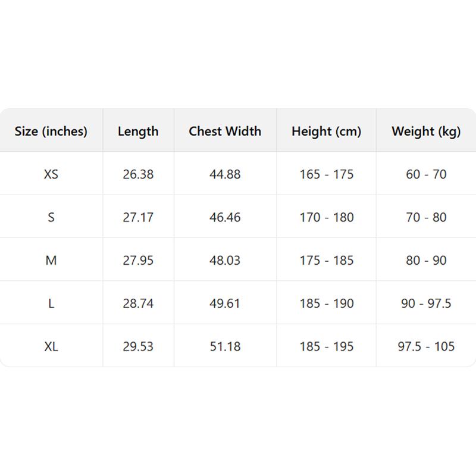Image resolution: width=476 pixels, height=476 pixels.
Task: Click the Length column header
Action: (138, 131)
